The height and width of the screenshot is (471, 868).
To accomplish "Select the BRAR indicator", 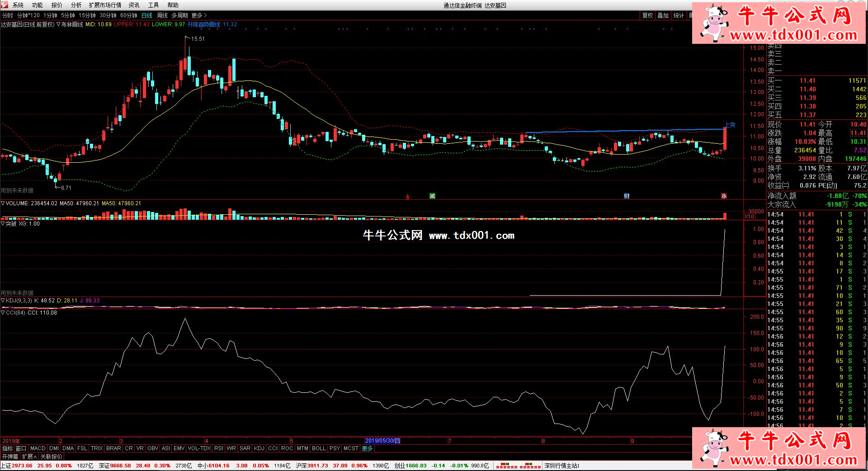I will point(113,448).
